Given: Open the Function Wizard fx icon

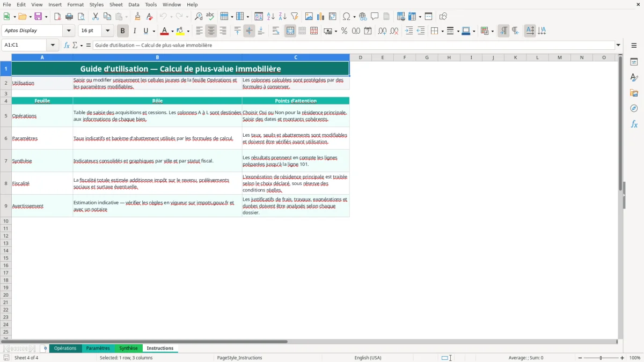Looking at the screenshot, I should (x=67, y=45).
